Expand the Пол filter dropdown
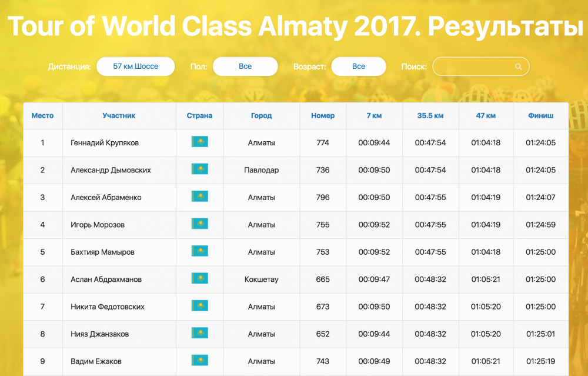The width and height of the screenshot is (588, 376). coord(245,66)
